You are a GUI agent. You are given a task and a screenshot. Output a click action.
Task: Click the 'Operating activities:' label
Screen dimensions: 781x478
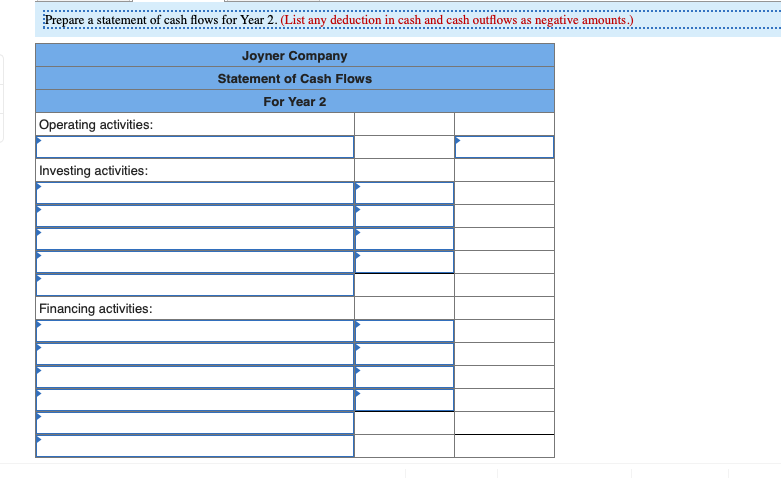pyautogui.click(x=96, y=124)
